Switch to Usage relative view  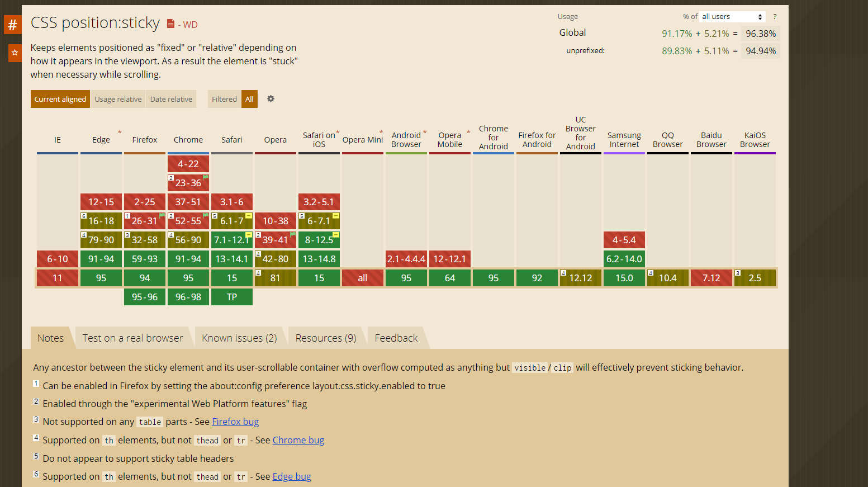[118, 99]
